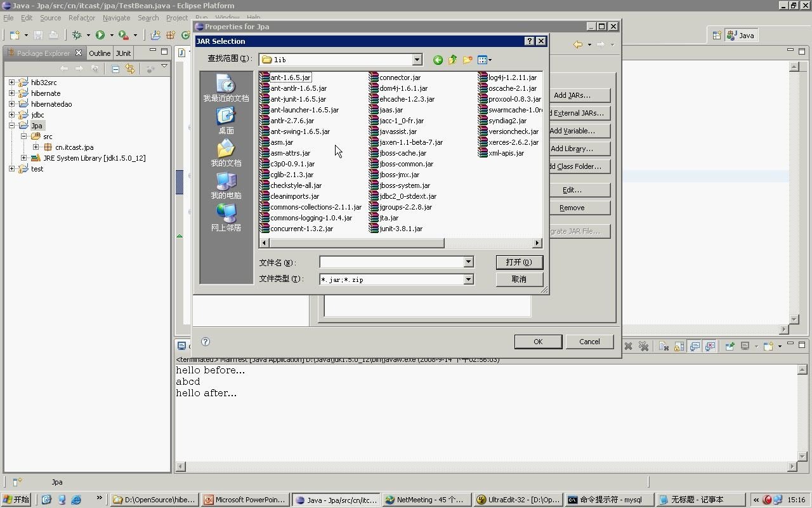Click the help icon in Properties dialog

pyautogui.click(x=206, y=342)
